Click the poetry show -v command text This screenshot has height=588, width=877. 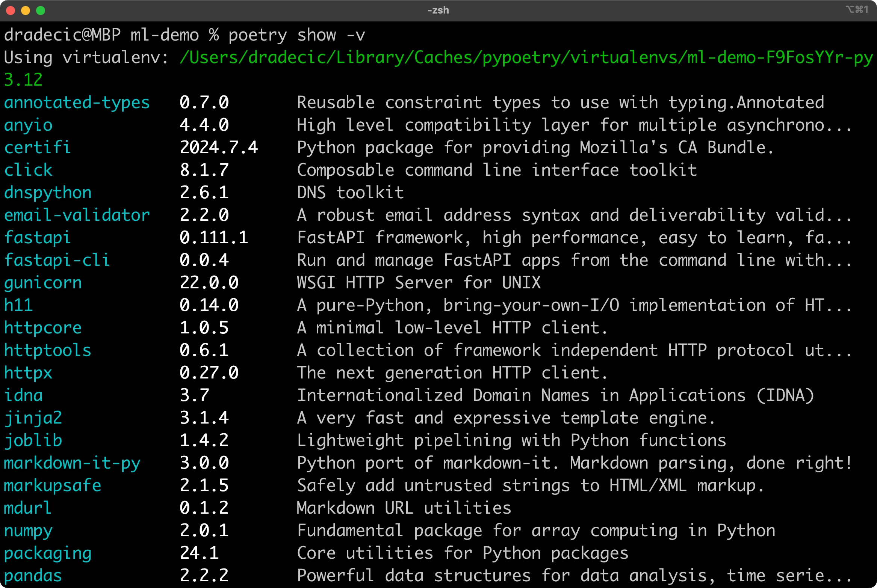(x=296, y=35)
